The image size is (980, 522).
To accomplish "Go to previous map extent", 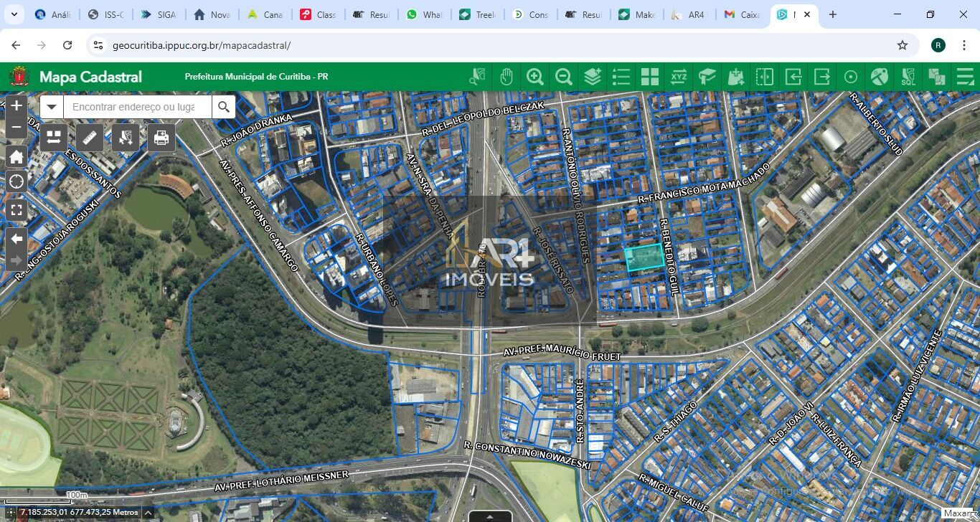I will click(17, 239).
